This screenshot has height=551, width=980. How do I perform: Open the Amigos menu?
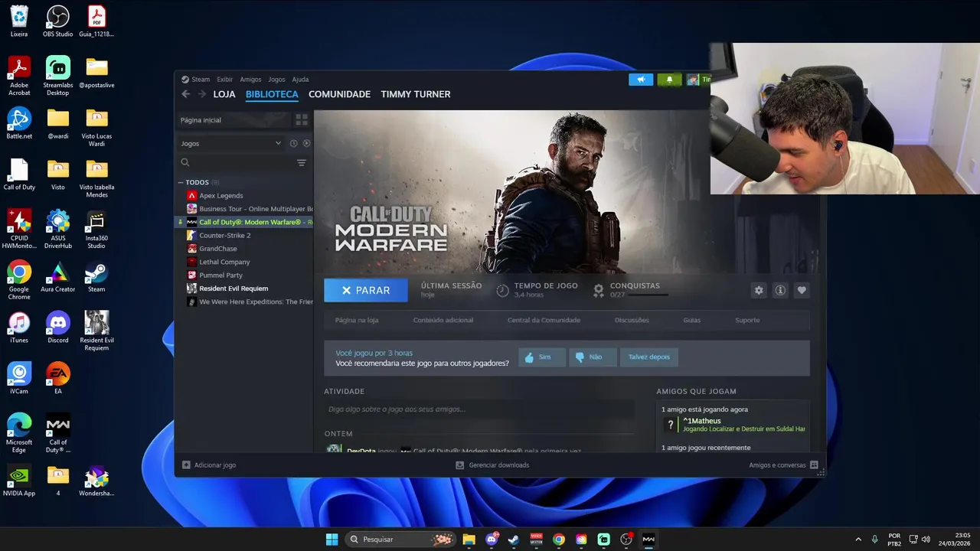pyautogui.click(x=250, y=80)
